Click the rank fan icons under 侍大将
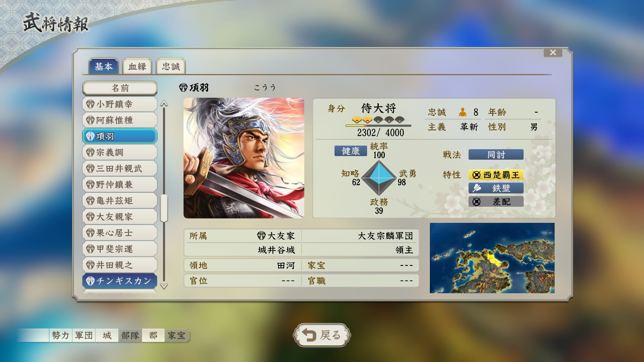Viewport: 644px width, 362px height. 378,119
